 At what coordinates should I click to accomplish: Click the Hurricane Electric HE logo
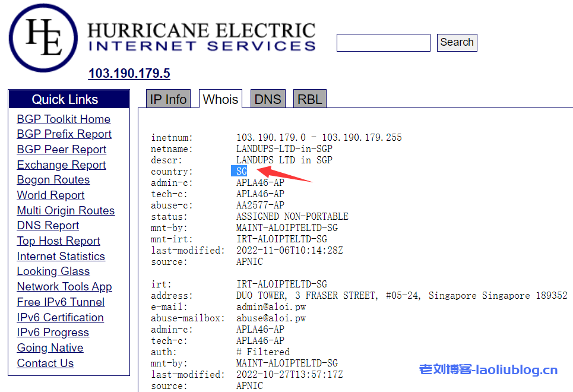(x=43, y=37)
